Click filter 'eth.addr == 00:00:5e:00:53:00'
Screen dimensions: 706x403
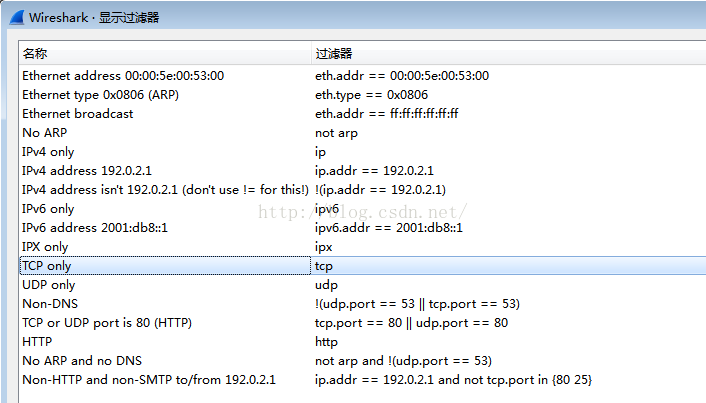point(402,76)
